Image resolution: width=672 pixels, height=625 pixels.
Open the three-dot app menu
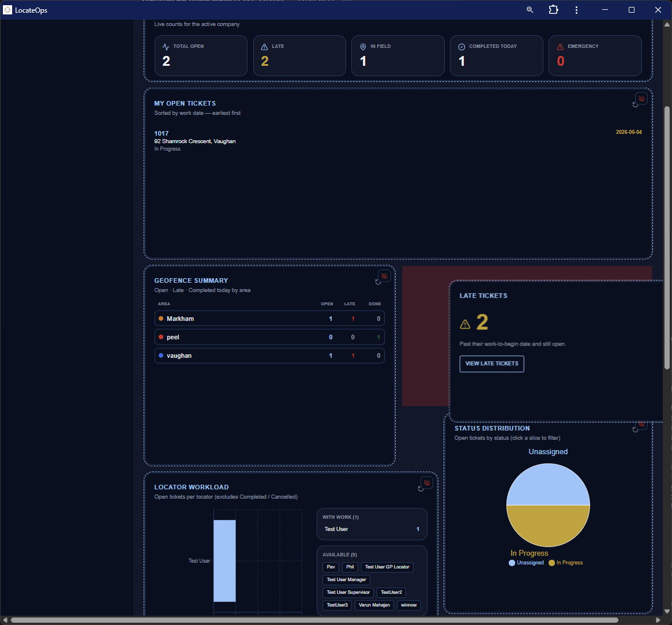click(576, 10)
